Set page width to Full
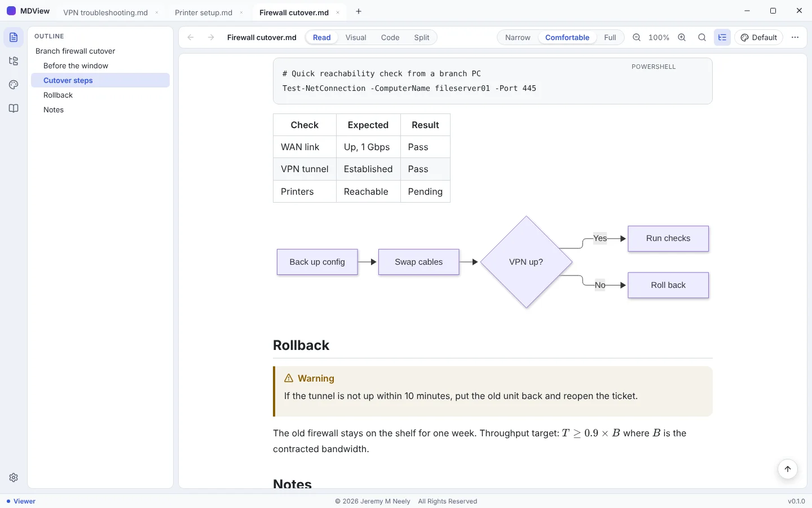 610,38
